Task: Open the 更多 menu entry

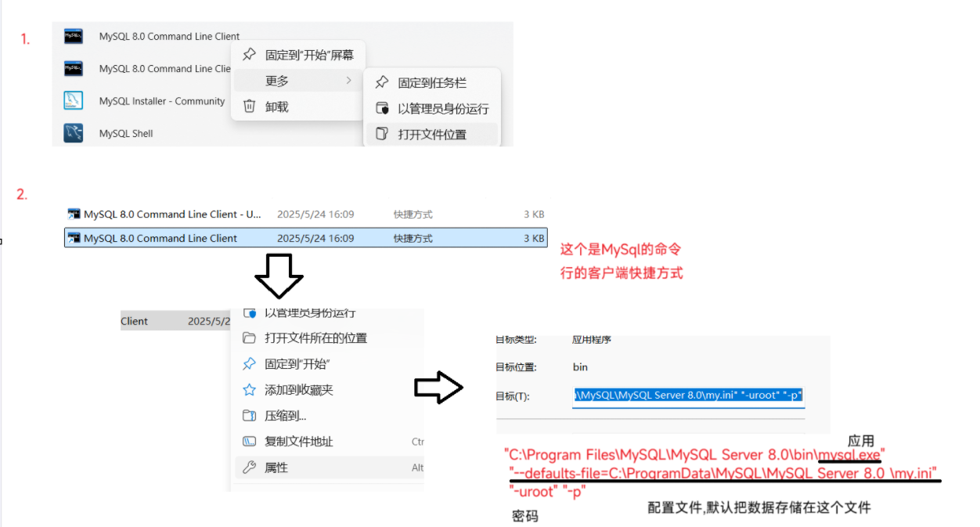Action: pos(297,81)
